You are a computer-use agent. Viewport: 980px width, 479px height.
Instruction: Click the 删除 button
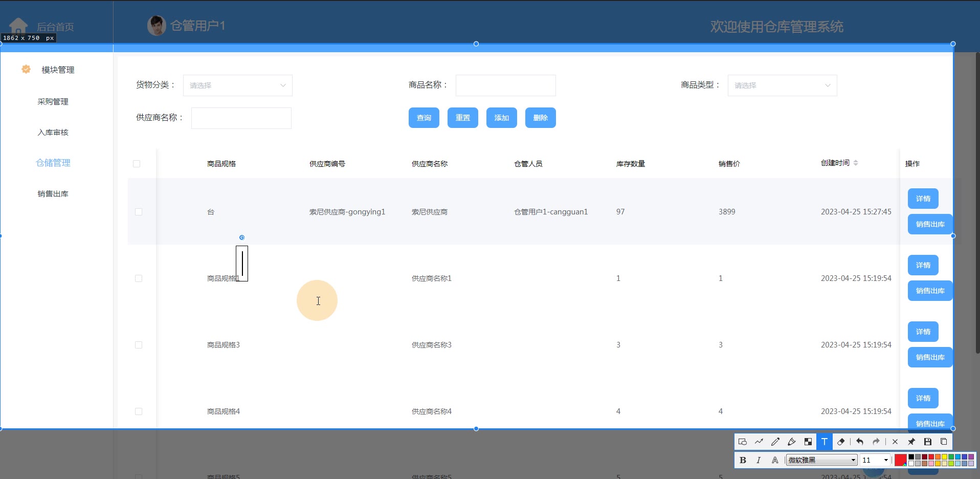pyautogui.click(x=541, y=118)
